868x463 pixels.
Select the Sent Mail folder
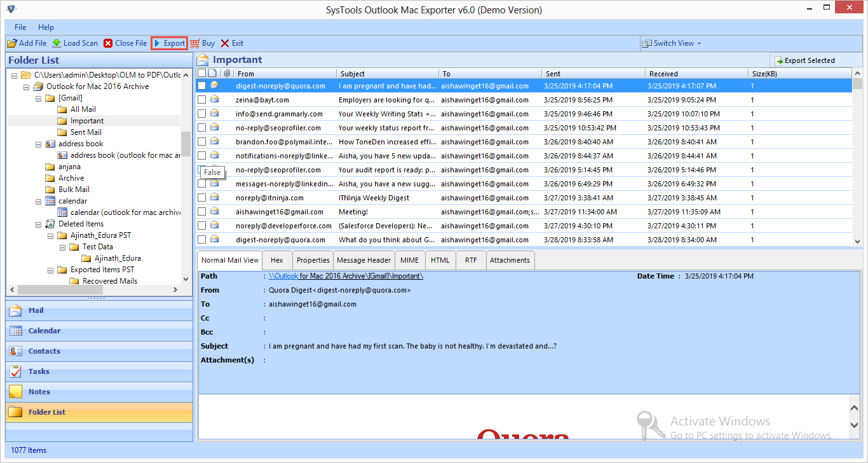[x=86, y=132]
